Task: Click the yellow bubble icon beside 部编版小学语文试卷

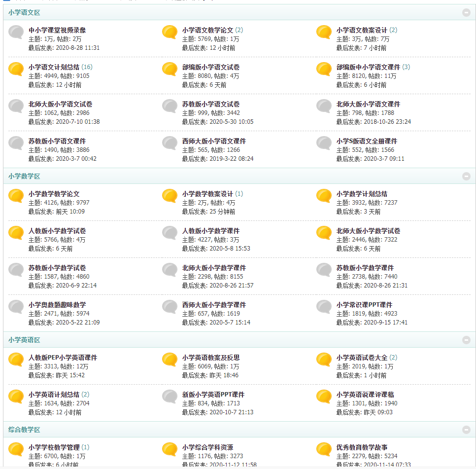Action: [170, 69]
